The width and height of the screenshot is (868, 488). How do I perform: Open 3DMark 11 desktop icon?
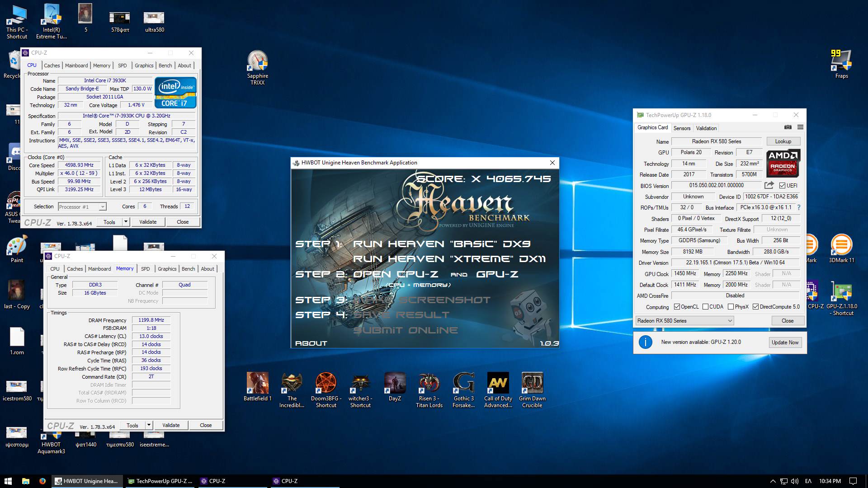[841, 249]
